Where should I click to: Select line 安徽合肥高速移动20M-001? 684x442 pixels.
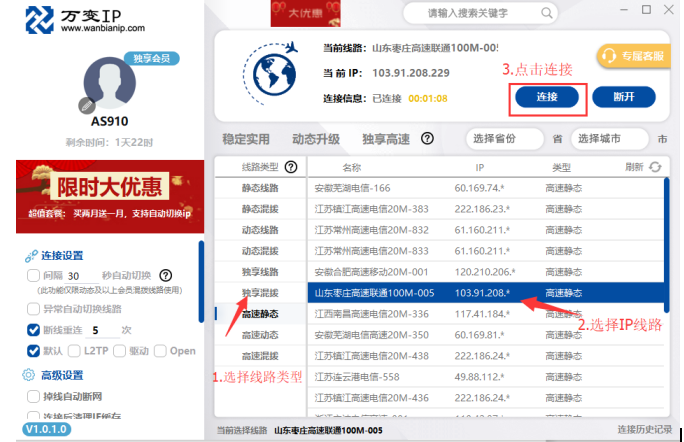coord(486,272)
